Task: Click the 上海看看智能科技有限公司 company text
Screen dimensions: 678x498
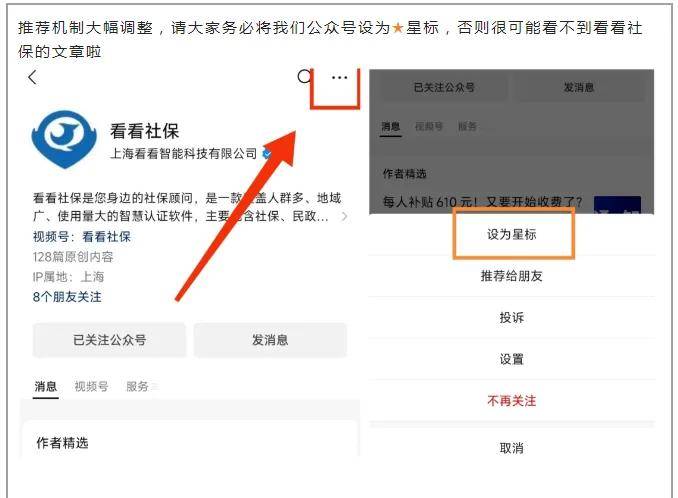Action: [184, 153]
